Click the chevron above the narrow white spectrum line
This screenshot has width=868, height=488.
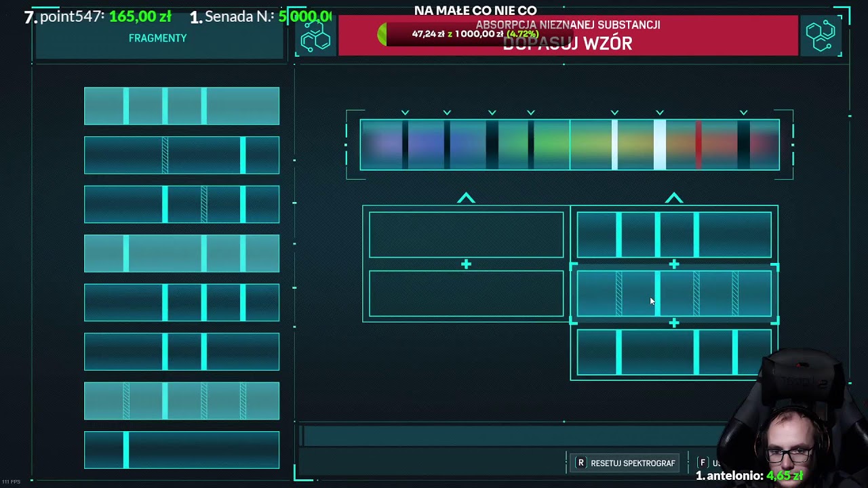[614, 113]
